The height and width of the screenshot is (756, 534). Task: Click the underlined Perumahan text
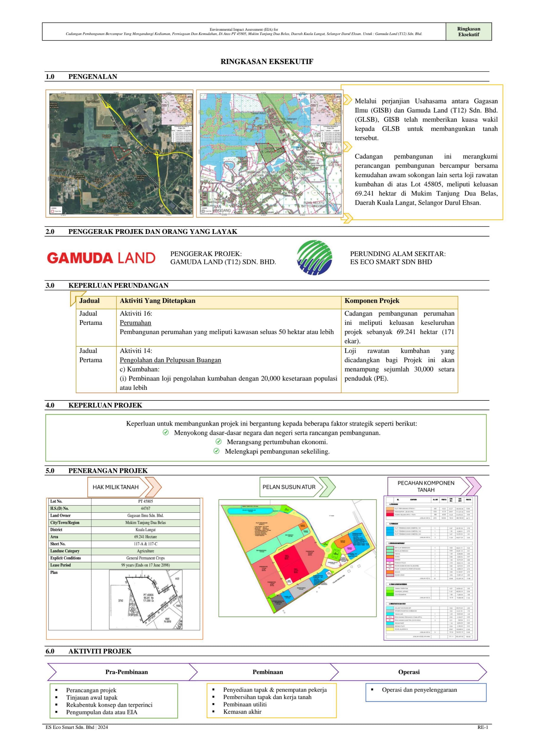(135, 323)
